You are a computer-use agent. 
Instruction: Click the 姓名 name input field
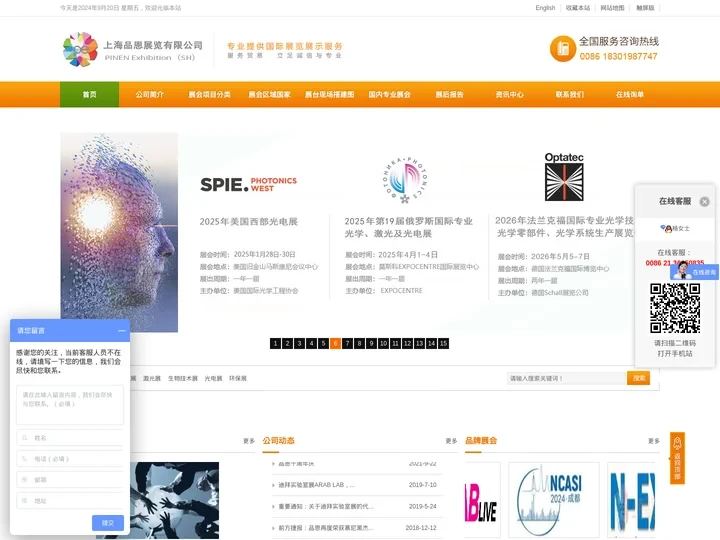70,438
